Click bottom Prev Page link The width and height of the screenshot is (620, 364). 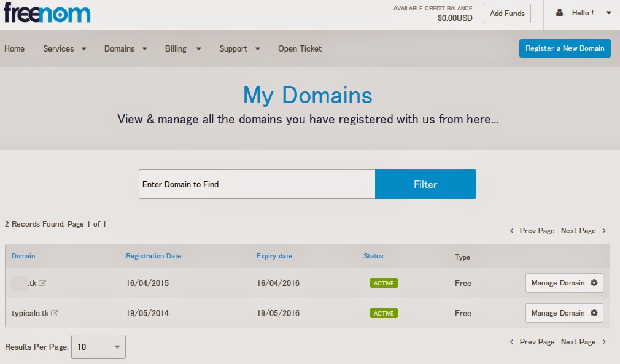pyautogui.click(x=537, y=342)
